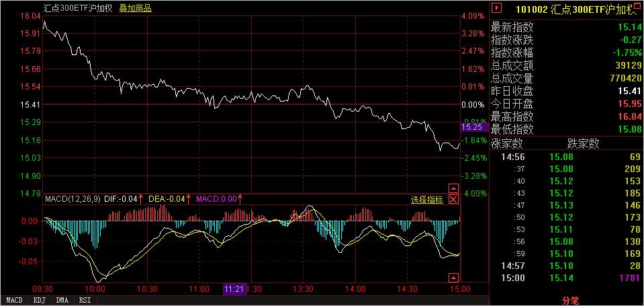Screen dimensions: 644x306
Task: Click the chart title 汇点300ETF沪加权
Action: click(78, 8)
